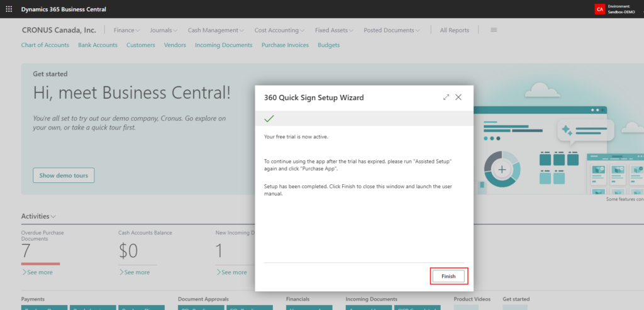Open All Reports
Image resolution: width=644 pixels, height=310 pixels.
tap(454, 30)
